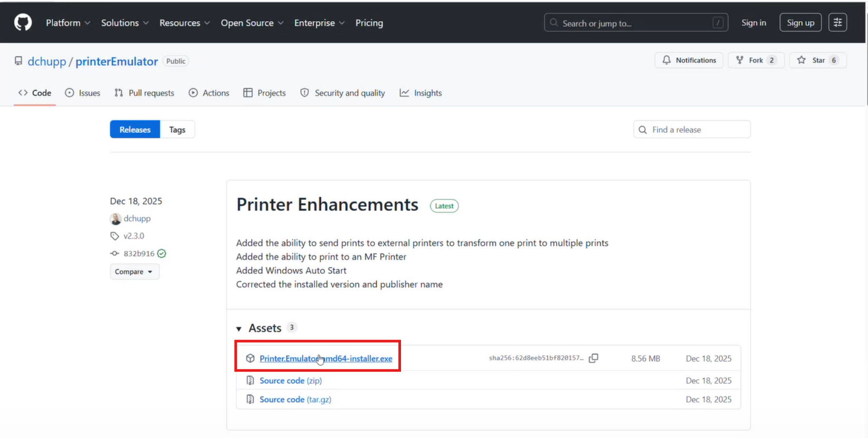Click the Sign in link

[x=753, y=23]
